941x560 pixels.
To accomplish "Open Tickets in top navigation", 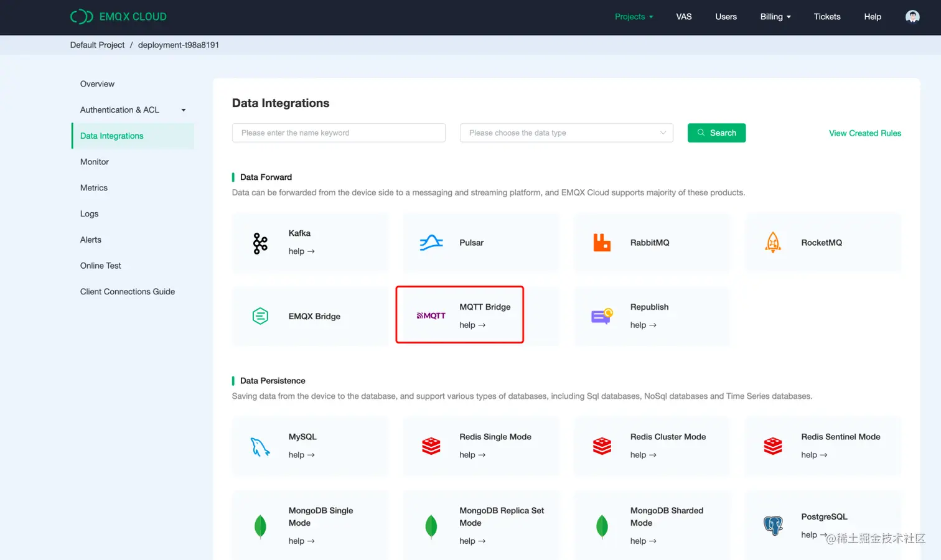I will click(x=827, y=17).
